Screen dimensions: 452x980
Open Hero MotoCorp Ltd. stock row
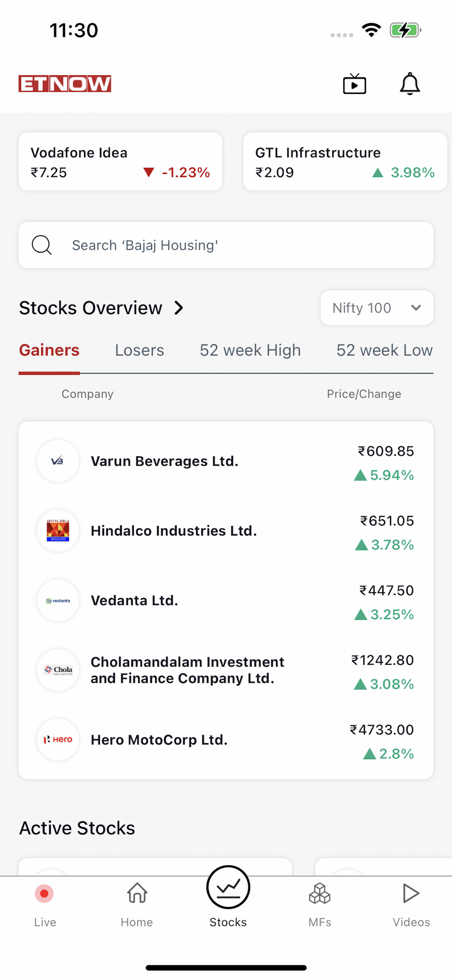coord(226,740)
